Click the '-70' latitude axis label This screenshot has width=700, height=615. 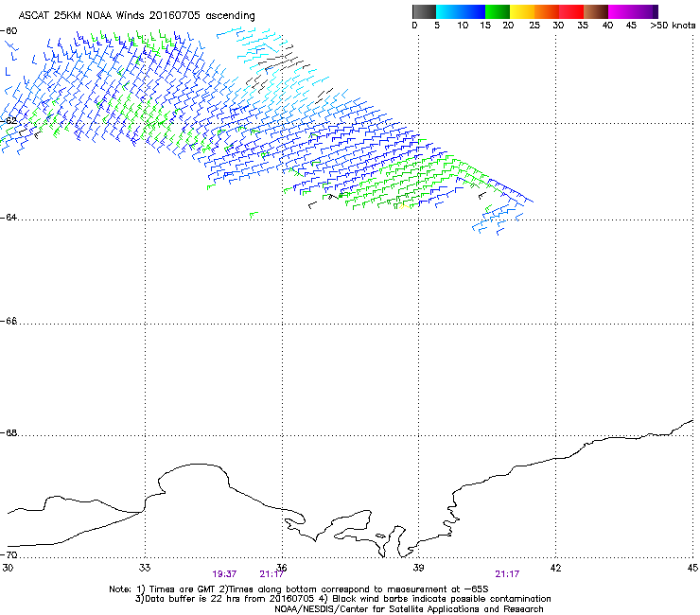coord(9,554)
